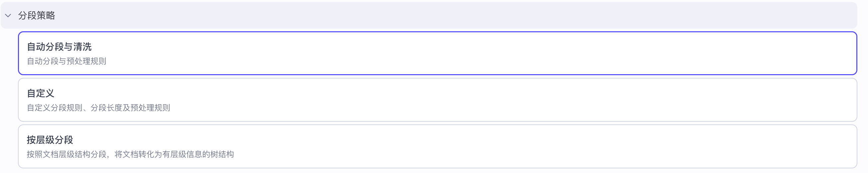The width and height of the screenshot is (868, 173).
Task: Select the 自定义 option card
Action: (x=437, y=100)
